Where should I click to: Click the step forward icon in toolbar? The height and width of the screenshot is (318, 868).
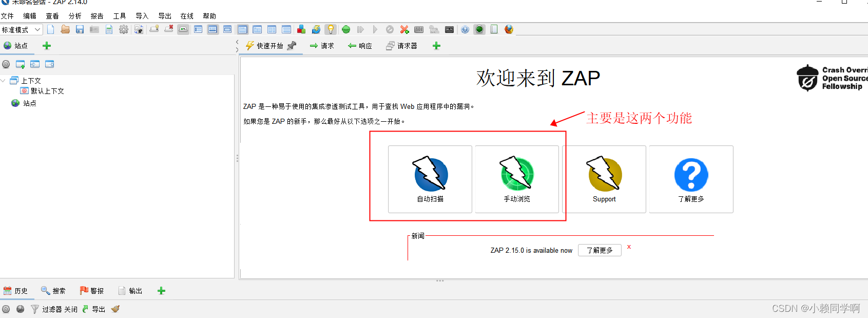[x=360, y=29]
